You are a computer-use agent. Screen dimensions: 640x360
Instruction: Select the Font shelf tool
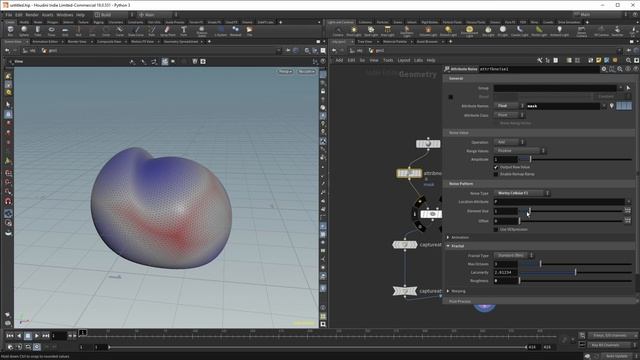(184, 31)
